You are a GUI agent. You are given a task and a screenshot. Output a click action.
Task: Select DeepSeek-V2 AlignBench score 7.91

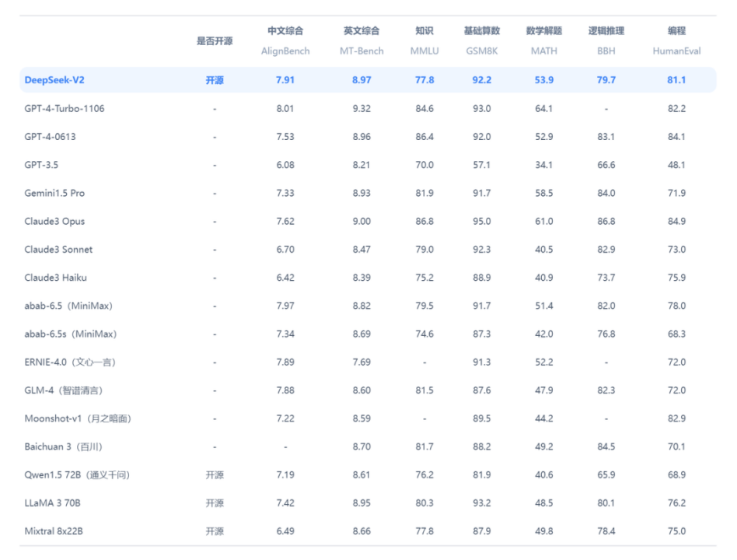[x=285, y=80]
